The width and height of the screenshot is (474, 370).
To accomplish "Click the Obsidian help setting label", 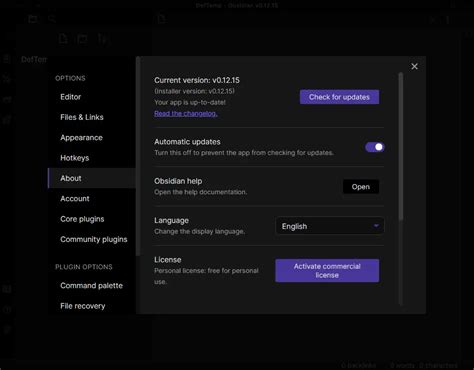I will [178, 181].
